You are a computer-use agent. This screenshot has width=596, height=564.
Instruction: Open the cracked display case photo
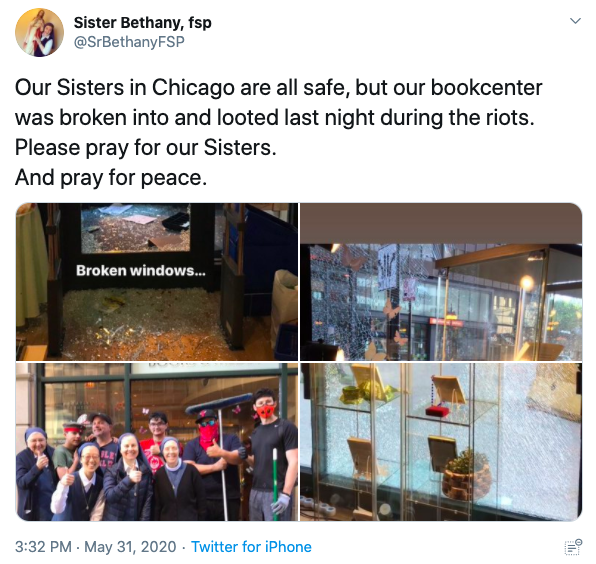pyautogui.click(x=441, y=442)
